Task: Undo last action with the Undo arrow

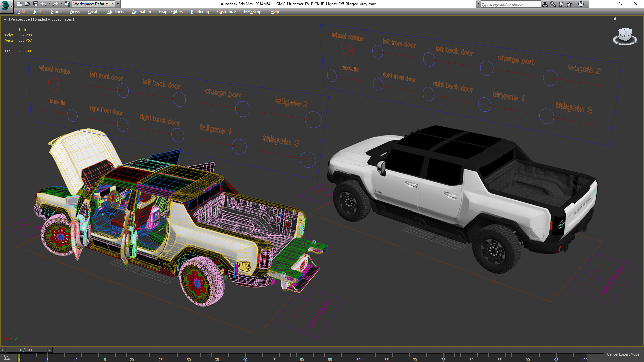Action: pos(44,4)
